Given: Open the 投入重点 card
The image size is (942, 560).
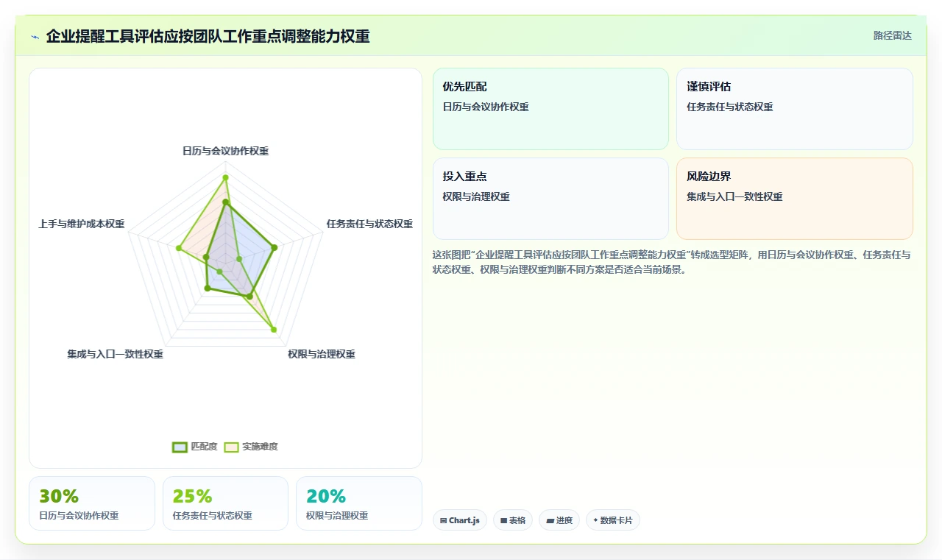Looking at the screenshot, I should [x=550, y=199].
